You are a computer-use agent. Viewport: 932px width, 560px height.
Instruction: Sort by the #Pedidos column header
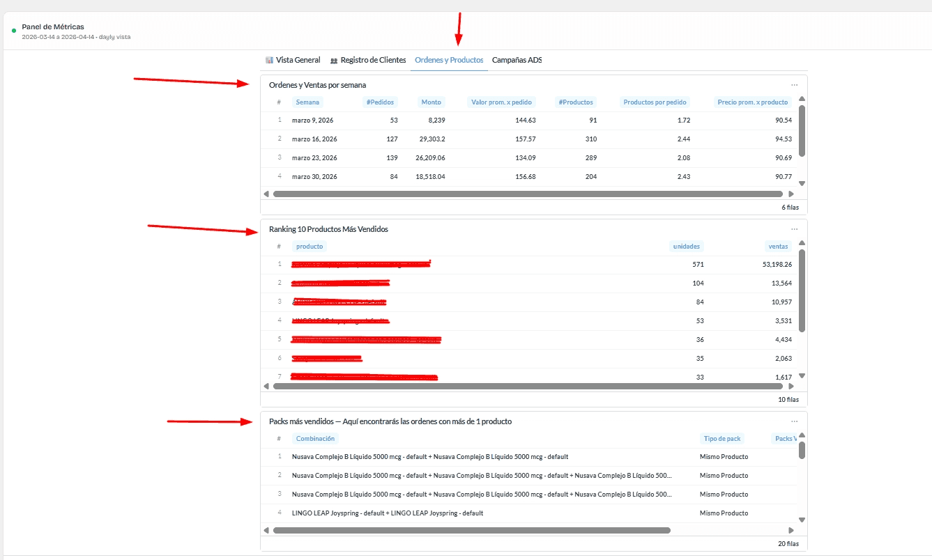click(x=380, y=102)
